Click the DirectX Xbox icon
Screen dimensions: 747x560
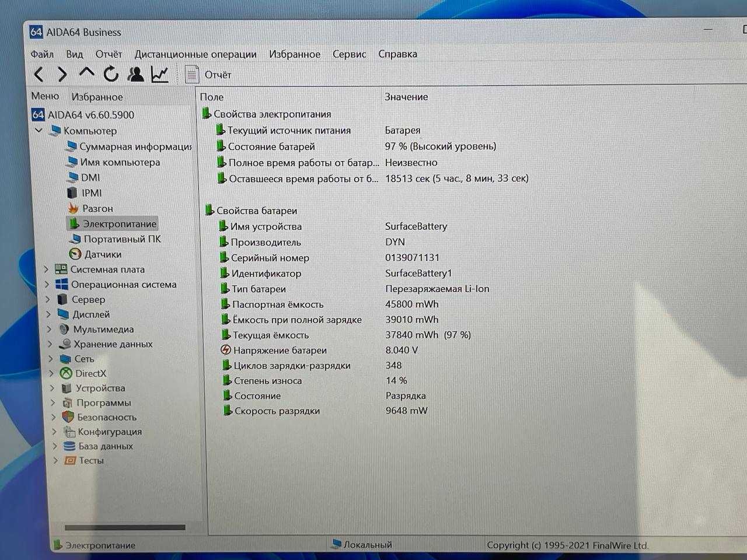pyautogui.click(x=67, y=373)
